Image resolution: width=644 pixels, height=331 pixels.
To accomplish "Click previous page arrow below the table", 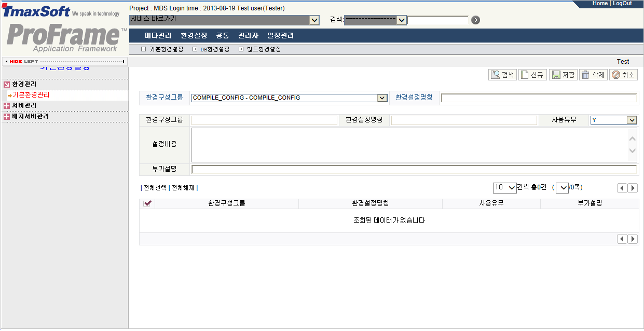I will pos(622,239).
